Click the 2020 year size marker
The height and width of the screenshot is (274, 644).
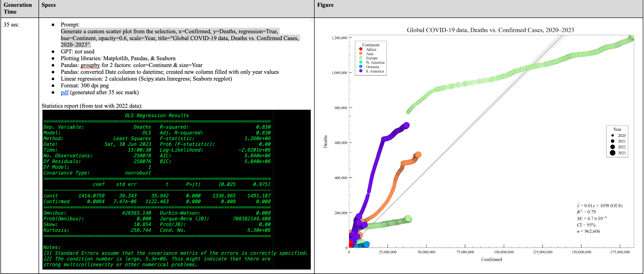tap(612, 135)
